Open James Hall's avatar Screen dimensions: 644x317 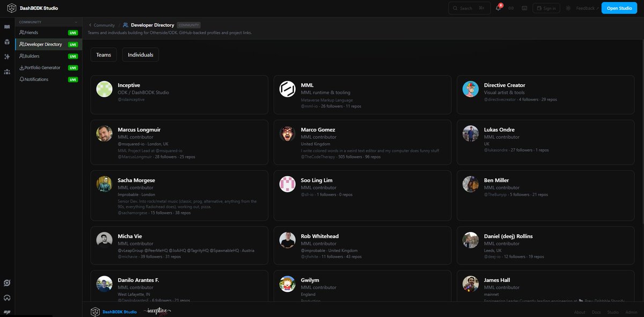pyautogui.click(x=471, y=284)
